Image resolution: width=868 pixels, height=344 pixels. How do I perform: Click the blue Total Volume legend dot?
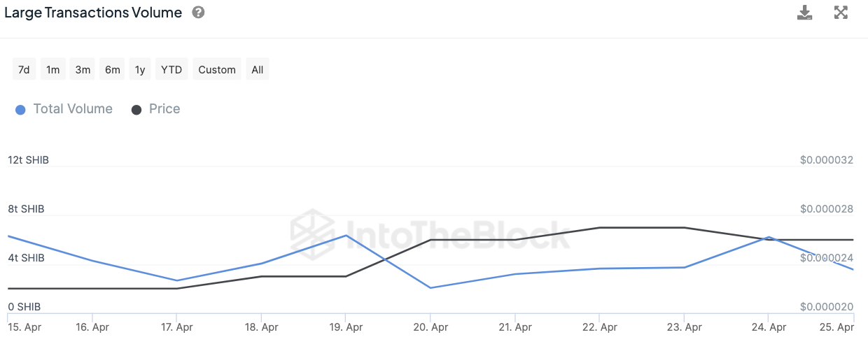(20, 110)
